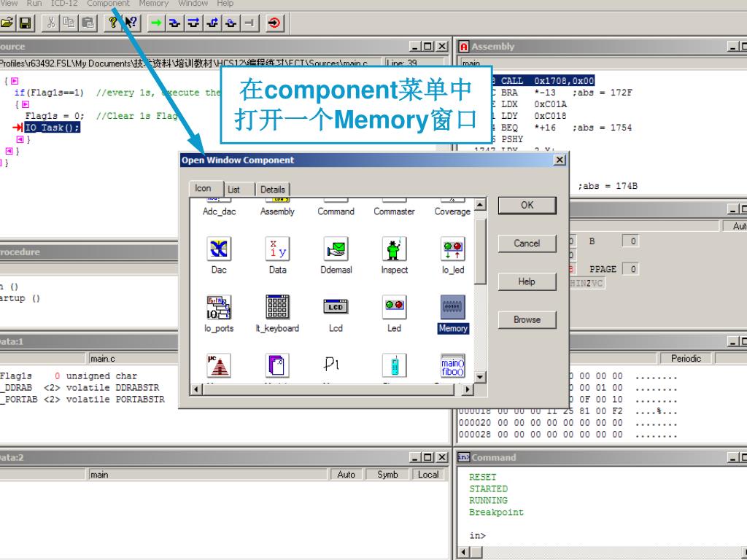Screen dimensions: 747x560
Task: Select the Io_led component icon
Action: pos(452,249)
